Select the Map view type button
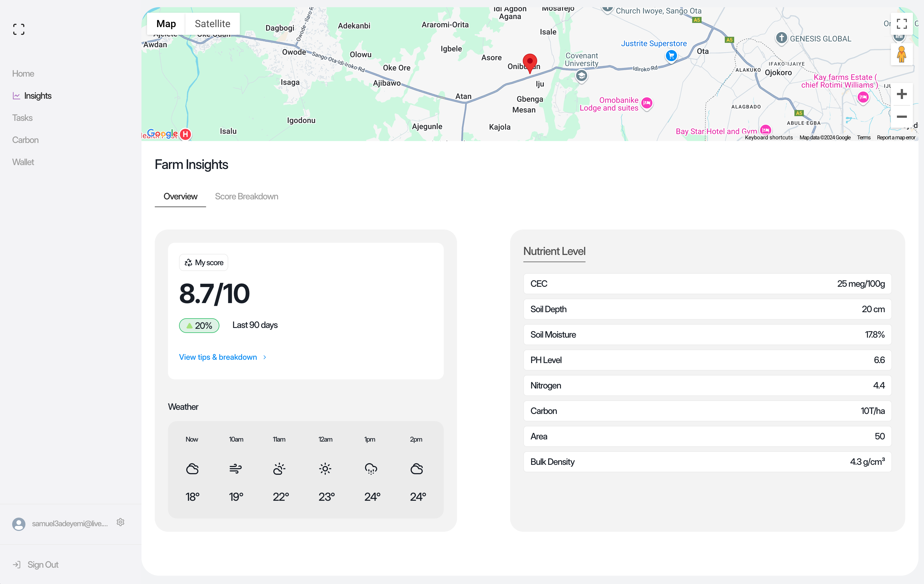Screen dimensions: 924x584 (x=166, y=24)
